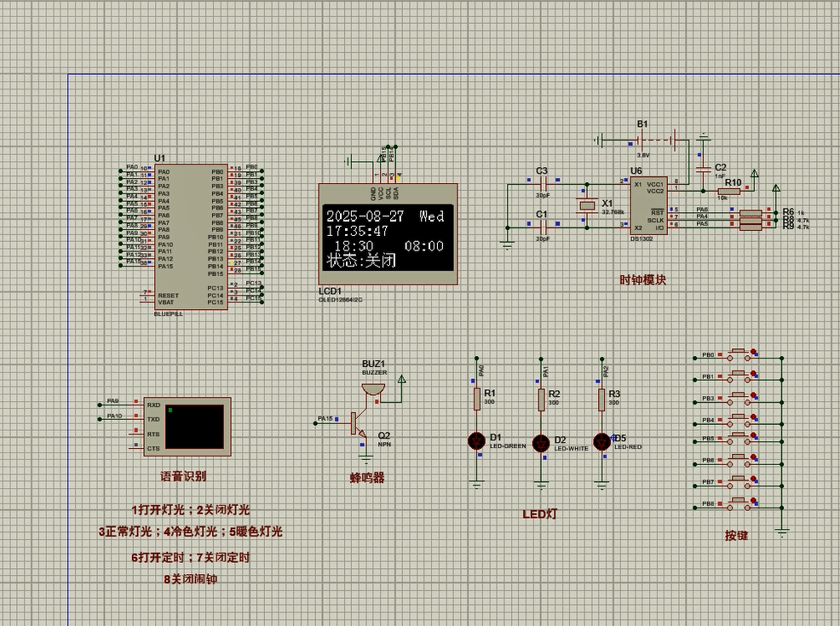Click capacitor C3 in the clock module
The image size is (840, 626).
(x=542, y=184)
